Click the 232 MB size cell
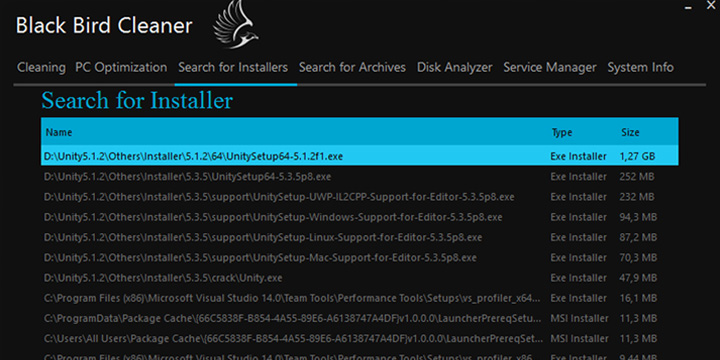Image resolution: width=720 pixels, height=360 pixels. [637, 197]
